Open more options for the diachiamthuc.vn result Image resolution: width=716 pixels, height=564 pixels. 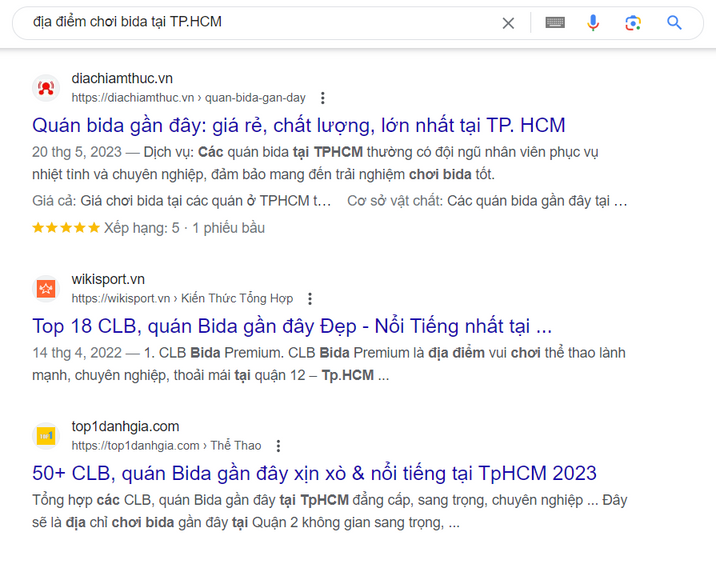click(x=322, y=98)
